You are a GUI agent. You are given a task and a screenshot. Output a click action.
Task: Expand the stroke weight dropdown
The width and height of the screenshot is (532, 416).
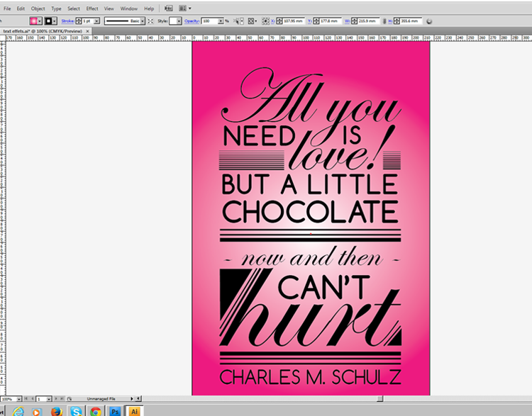coord(96,21)
